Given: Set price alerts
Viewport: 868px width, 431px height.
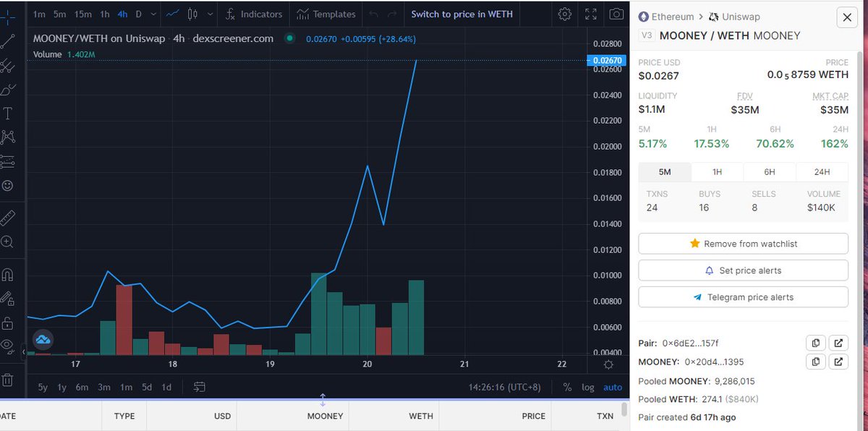Looking at the screenshot, I should pos(744,270).
